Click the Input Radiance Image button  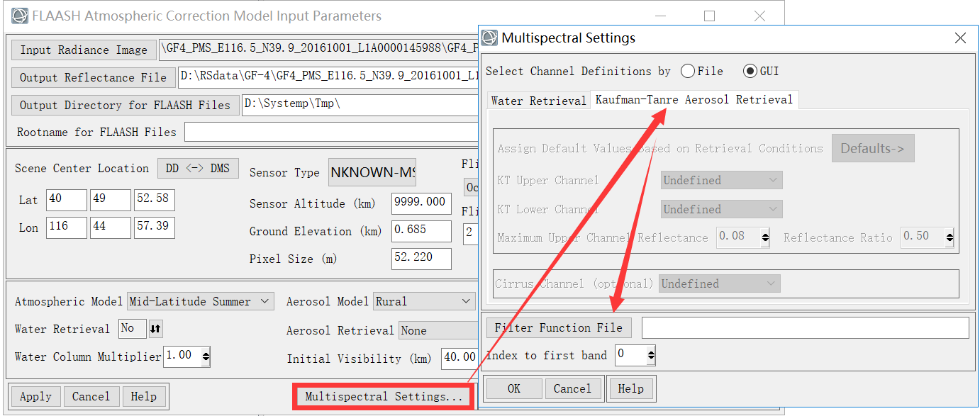[x=84, y=50]
